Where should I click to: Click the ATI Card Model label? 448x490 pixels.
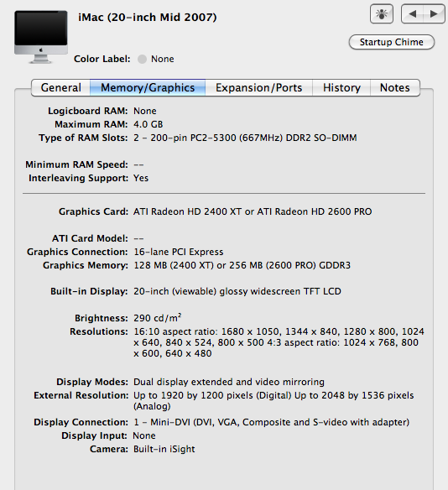90,238
